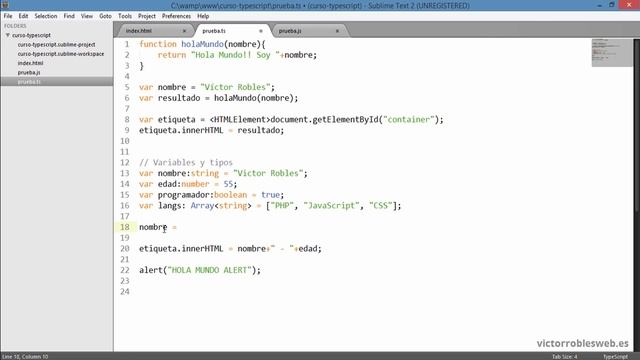Click "HOLA MUNDO ALERT" string on line 22
Image resolution: width=640 pixels, height=360 pixels.
click(210, 270)
